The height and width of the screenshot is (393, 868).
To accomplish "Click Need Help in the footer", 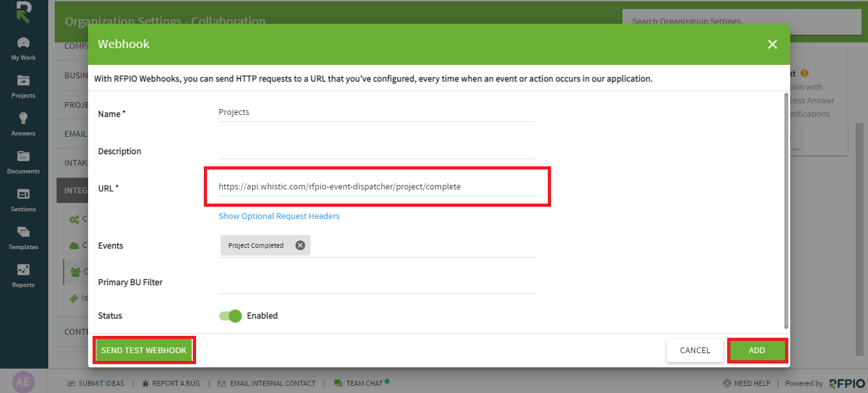I will [x=746, y=383].
